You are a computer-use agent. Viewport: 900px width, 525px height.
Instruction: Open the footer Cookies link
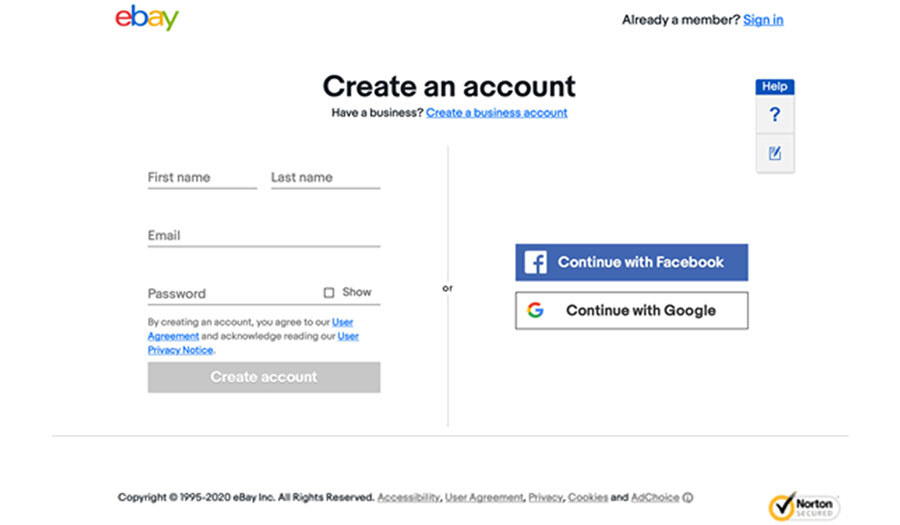588,497
